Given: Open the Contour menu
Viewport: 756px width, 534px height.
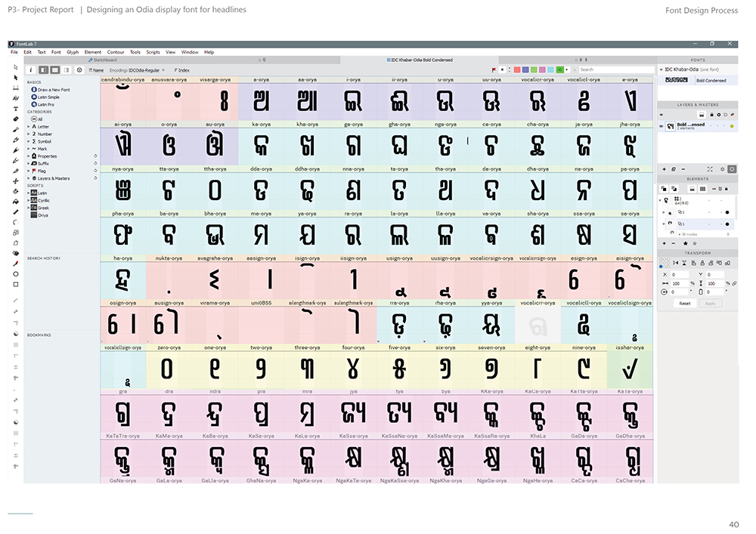Looking at the screenshot, I should click(116, 52).
